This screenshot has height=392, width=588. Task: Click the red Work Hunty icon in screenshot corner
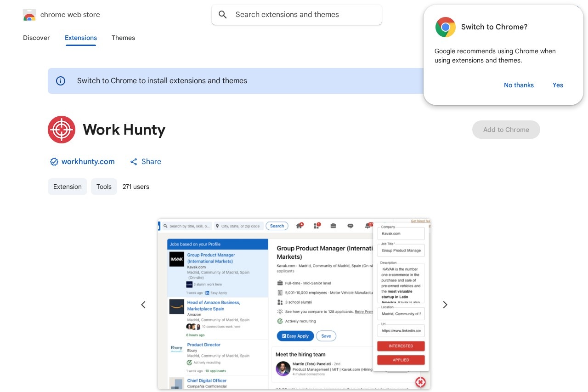point(420,382)
